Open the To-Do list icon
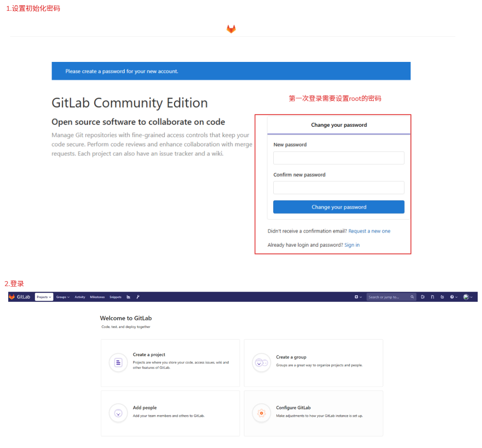This screenshot has width=482, height=448. point(442,297)
